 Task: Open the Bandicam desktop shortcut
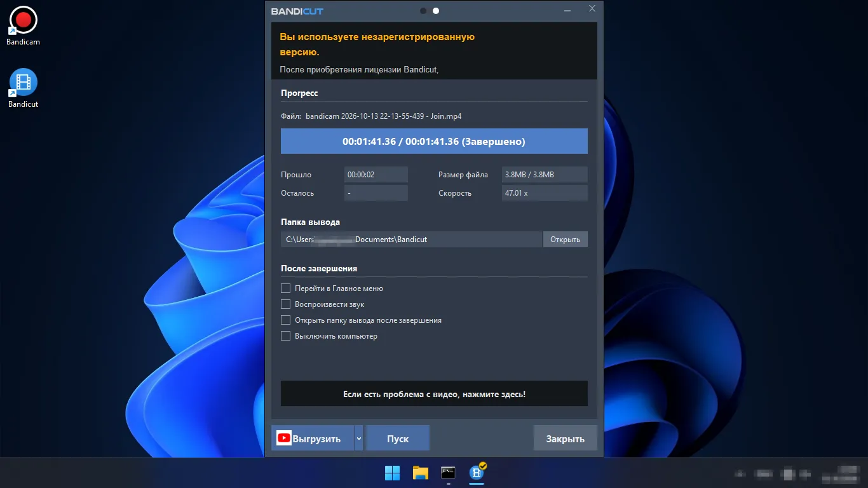tap(24, 25)
